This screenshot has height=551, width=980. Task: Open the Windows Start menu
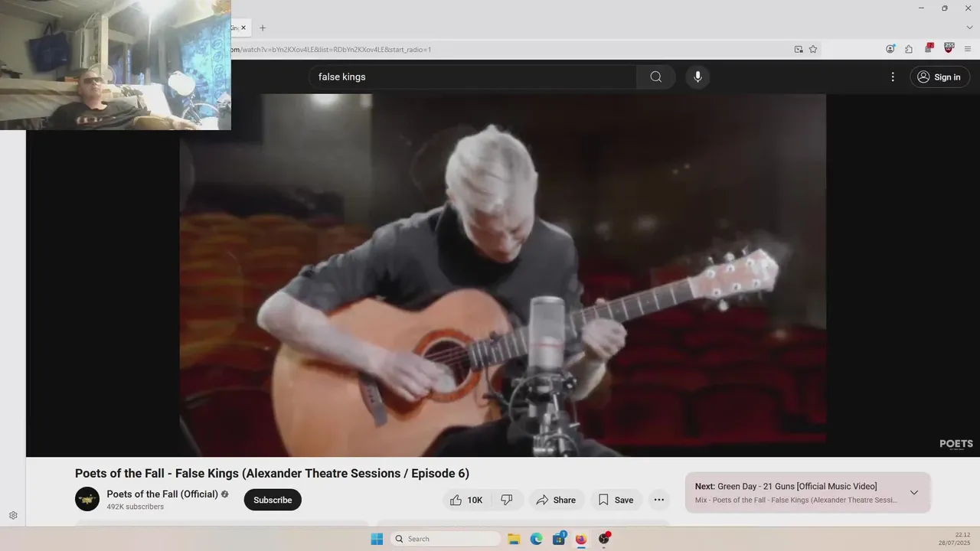tap(377, 539)
